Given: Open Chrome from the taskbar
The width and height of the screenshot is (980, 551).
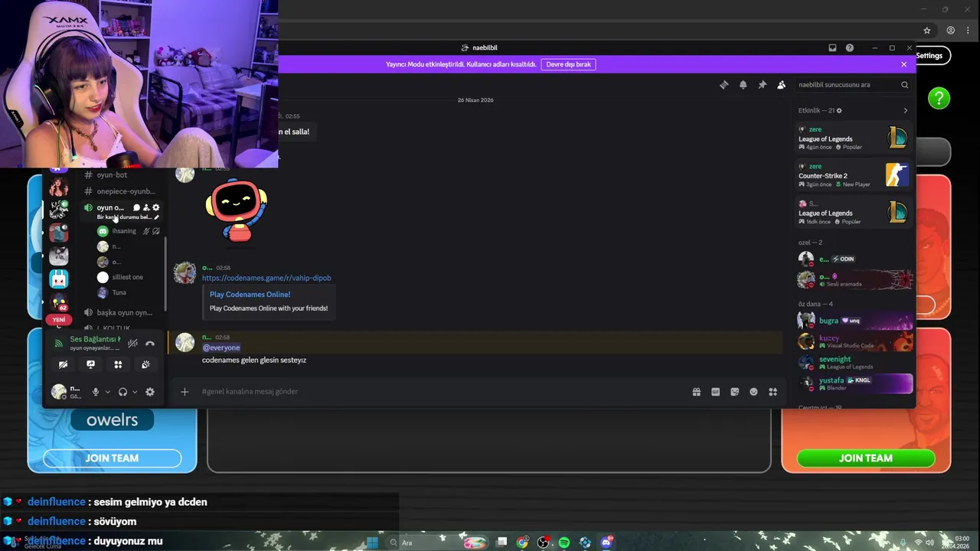Looking at the screenshot, I should [522, 543].
